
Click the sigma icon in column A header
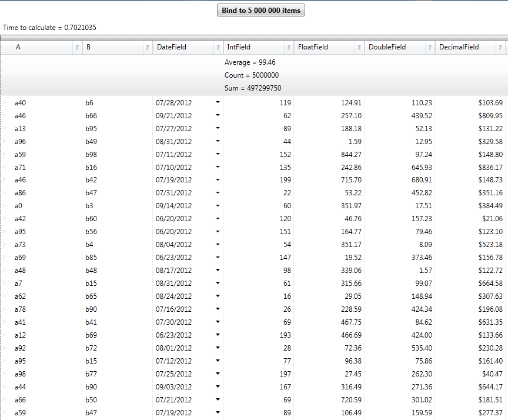77,47
